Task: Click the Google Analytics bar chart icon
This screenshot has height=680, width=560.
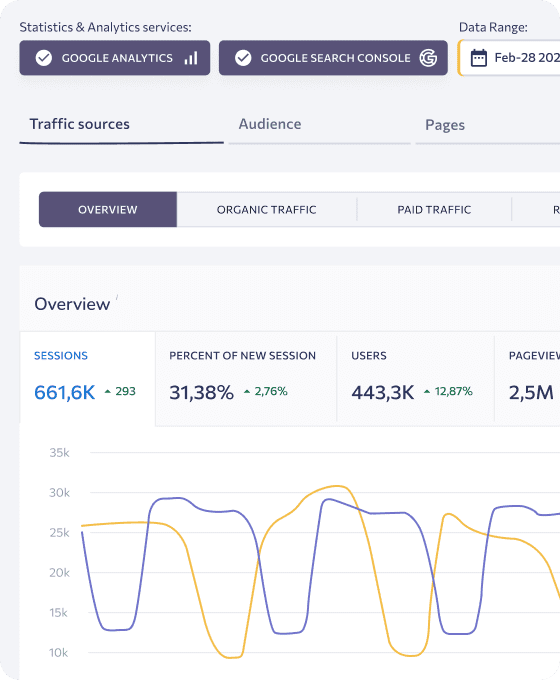Action: click(x=191, y=58)
